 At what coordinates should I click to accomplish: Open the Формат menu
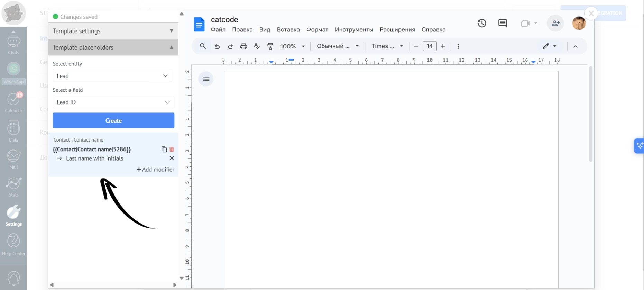tap(317, 30)
